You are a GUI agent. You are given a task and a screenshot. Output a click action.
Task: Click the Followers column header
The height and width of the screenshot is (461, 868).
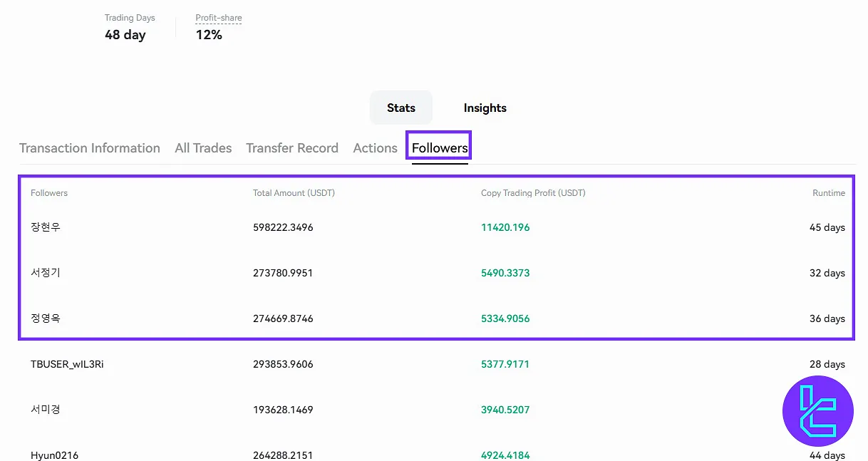[x=49, y=193]
